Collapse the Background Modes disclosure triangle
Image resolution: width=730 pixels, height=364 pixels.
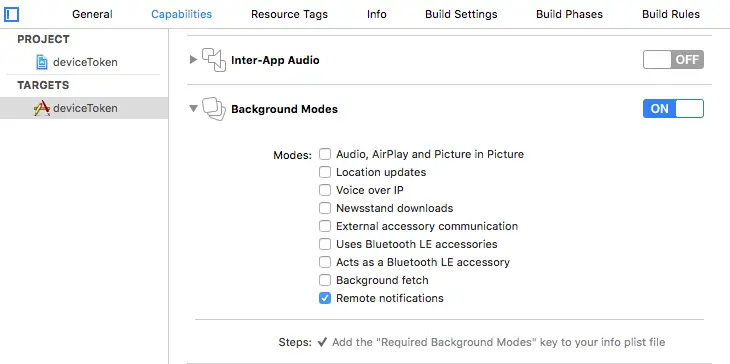(x=193, y=109)
